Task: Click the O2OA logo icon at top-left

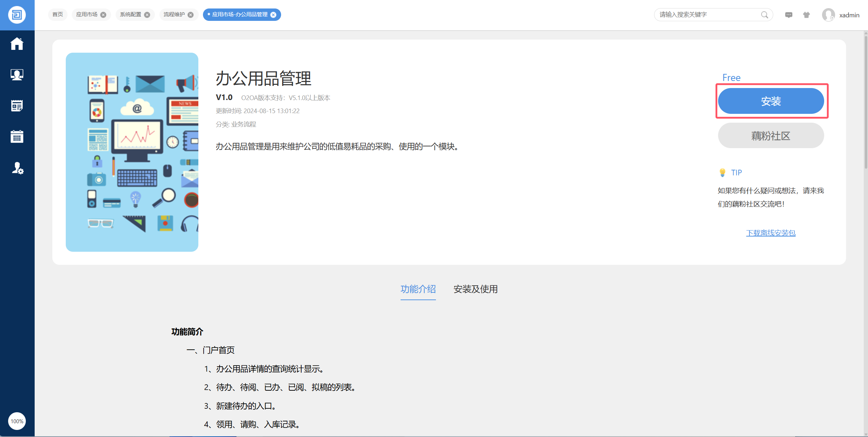Action: pos(17,15)
